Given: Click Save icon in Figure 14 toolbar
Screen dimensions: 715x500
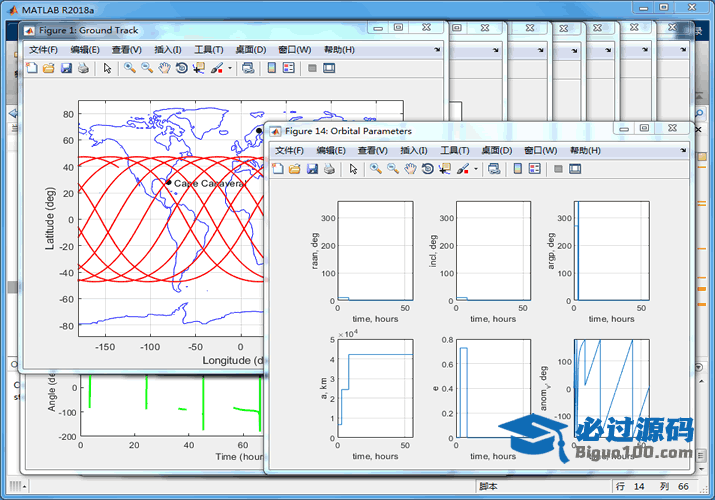Looking at the screenshot, I should [312, 169].
